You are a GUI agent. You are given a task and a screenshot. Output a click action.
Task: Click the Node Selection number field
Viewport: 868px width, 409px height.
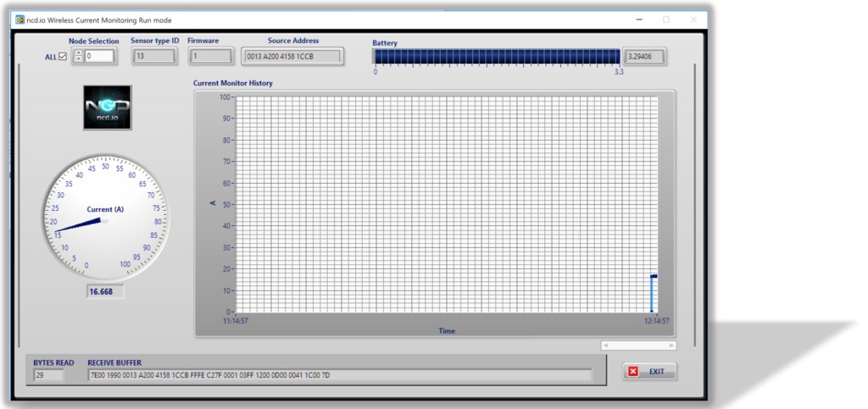pos(99,56)
